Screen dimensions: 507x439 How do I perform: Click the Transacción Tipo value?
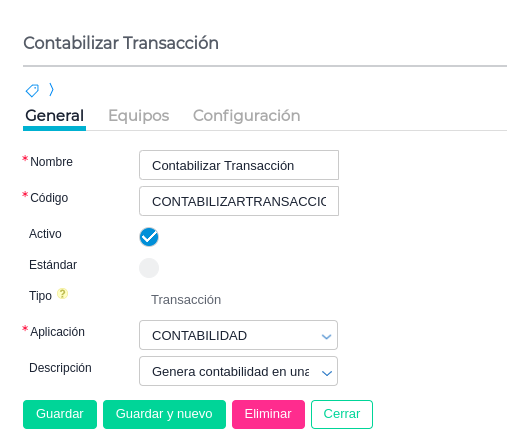pos(186,300)
